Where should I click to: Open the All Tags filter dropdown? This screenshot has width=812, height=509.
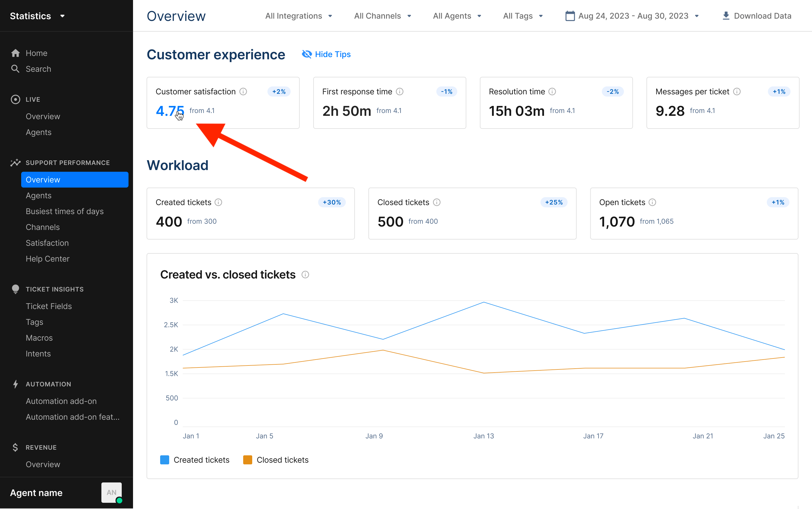coord(523,16)
